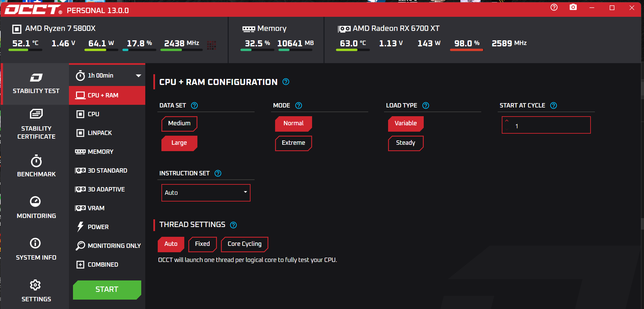This screenshot has height=309, width=644.
Task: Increase the Start At Cycle value
Action: pos(507,121)
